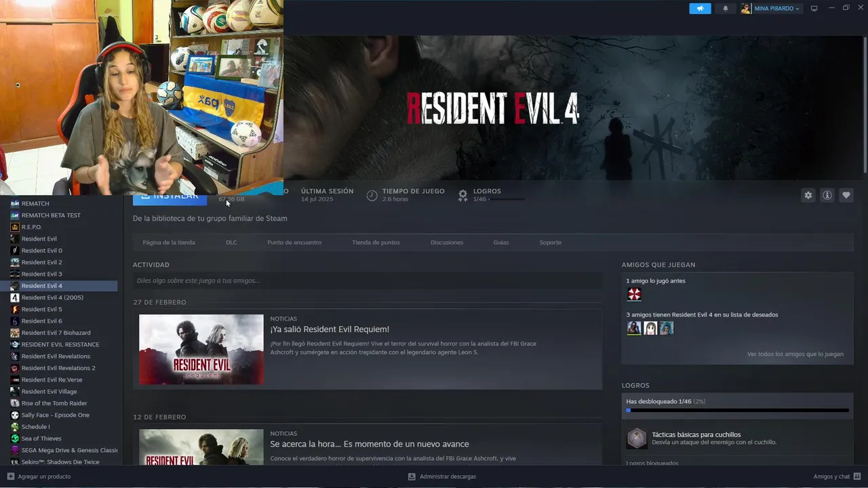Click the Schedule I game icon

tap(15, 427)
